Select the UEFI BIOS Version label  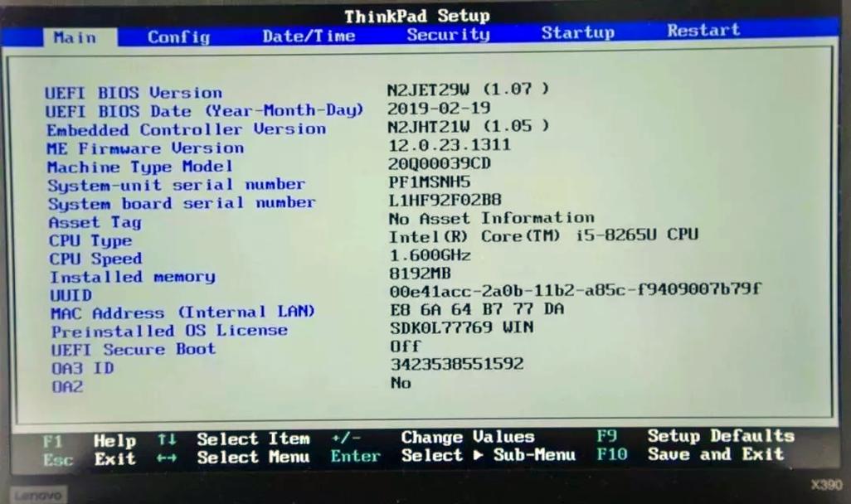tap(134, 93)
